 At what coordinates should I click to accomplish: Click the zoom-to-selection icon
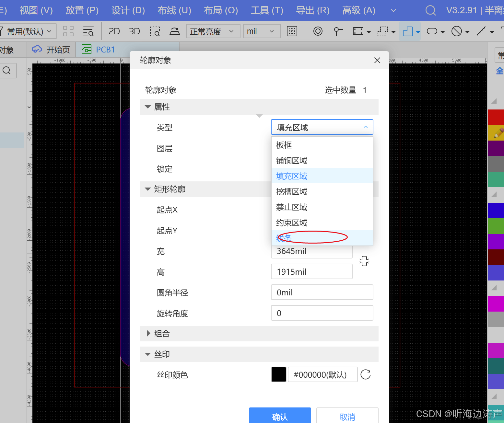click(155, 31)
